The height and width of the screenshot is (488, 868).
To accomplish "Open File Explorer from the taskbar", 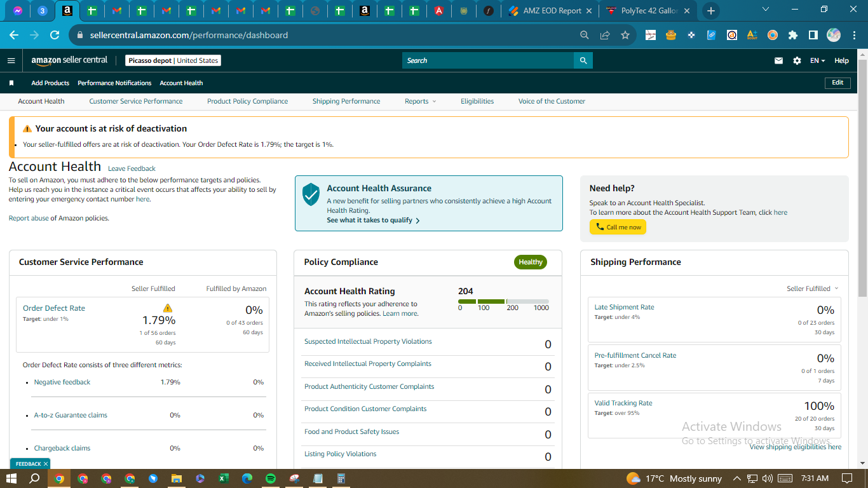I will pos(176,478).
